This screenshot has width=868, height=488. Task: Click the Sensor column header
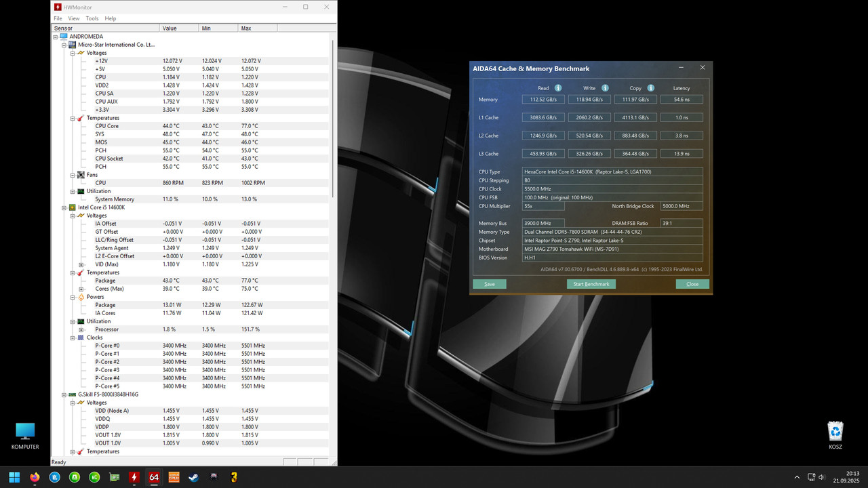[106, 28]
